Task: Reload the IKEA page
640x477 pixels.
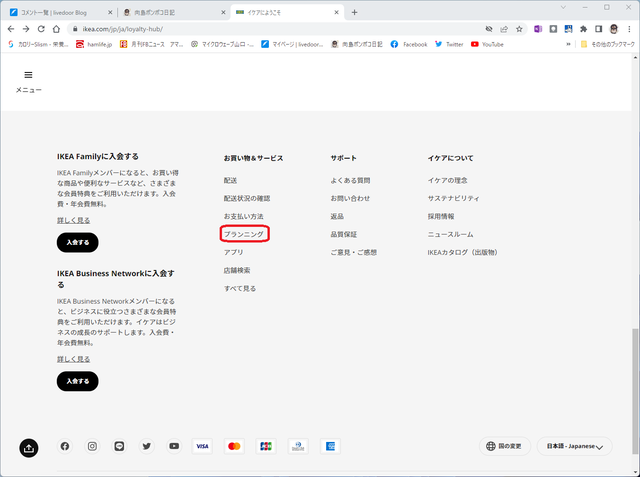Action: click(41, 29)
